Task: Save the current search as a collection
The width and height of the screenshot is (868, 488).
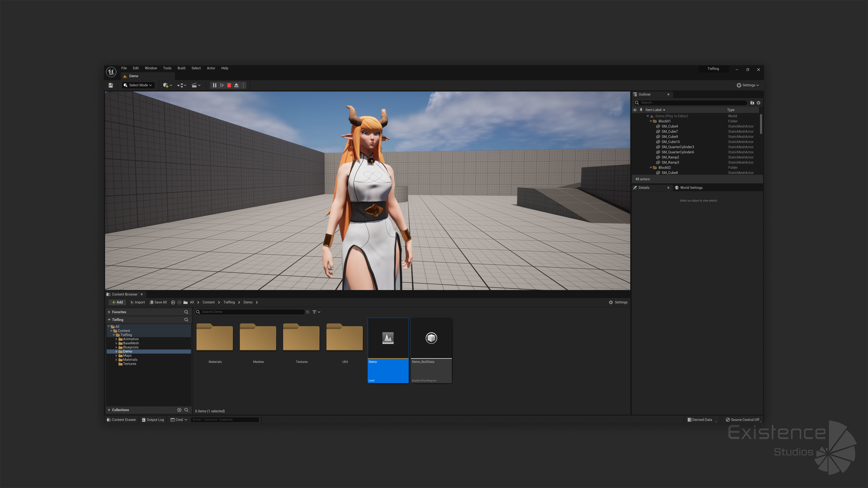Action: [x=308, y=312]
